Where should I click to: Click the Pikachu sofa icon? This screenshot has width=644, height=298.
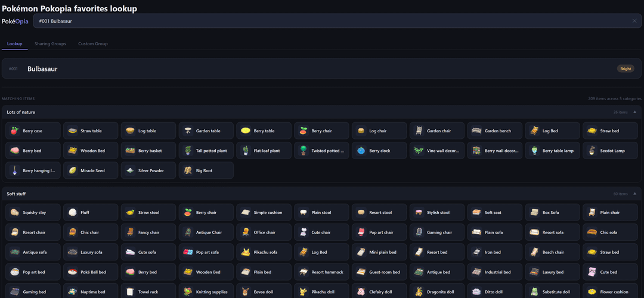246,252
